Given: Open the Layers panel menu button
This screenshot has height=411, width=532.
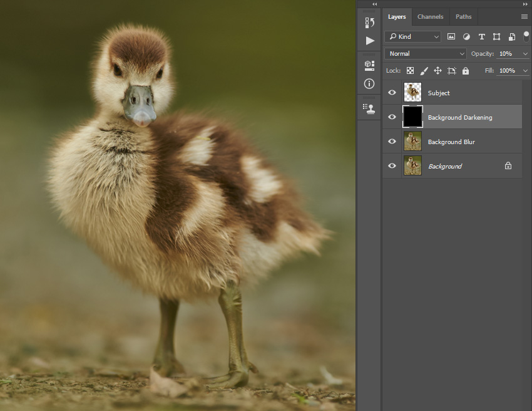Looking at the screenshot, I should (x=524, y=17).
